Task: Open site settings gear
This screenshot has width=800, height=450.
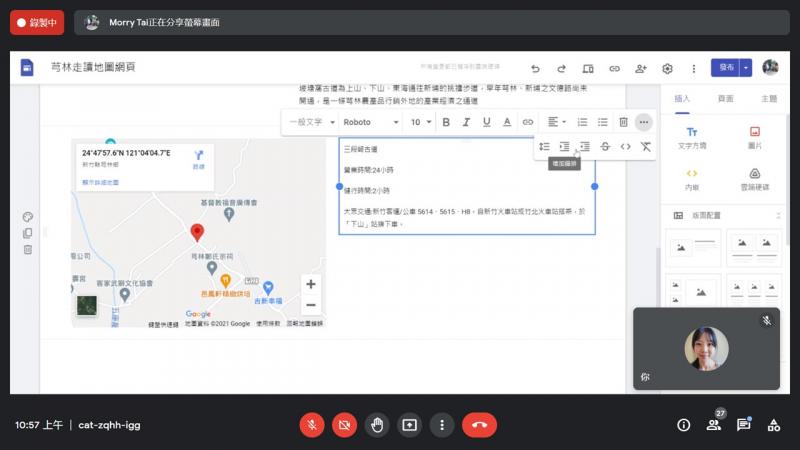Action: pyautogui.click(x=667, y=68)
